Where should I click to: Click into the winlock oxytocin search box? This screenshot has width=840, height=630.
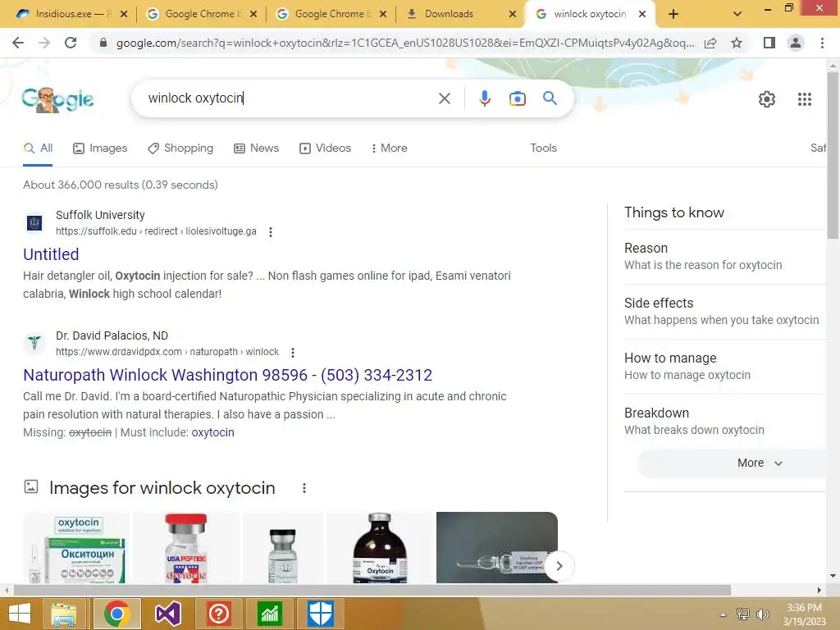pos(290,98)
